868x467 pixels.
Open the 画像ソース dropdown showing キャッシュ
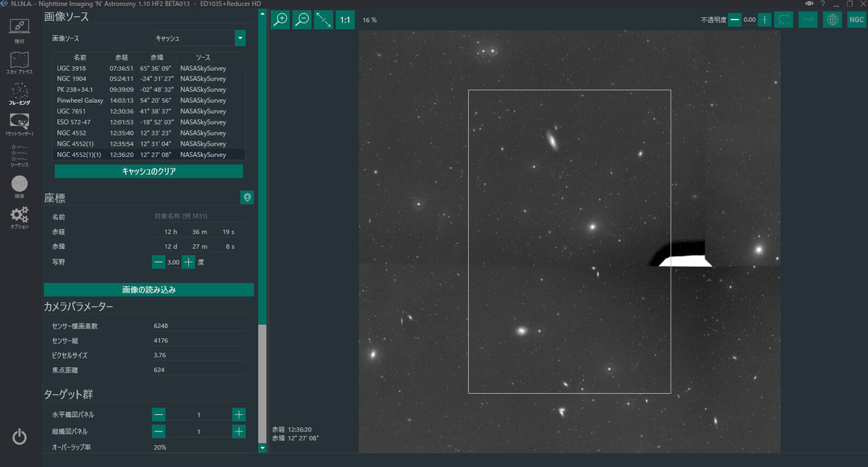(x=200, y=38)
